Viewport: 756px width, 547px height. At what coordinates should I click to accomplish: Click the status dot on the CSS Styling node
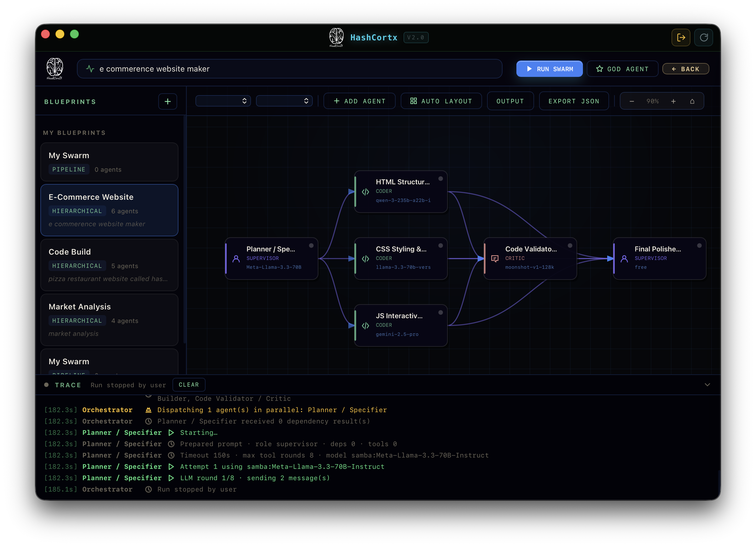pyautogui.click(x=440, y=246)
